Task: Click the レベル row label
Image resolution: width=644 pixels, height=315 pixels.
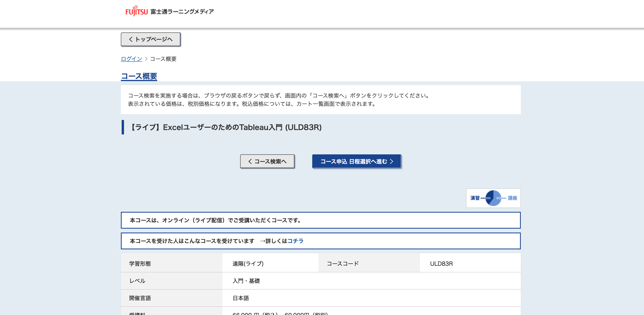Action: click(x=137, y=281)
